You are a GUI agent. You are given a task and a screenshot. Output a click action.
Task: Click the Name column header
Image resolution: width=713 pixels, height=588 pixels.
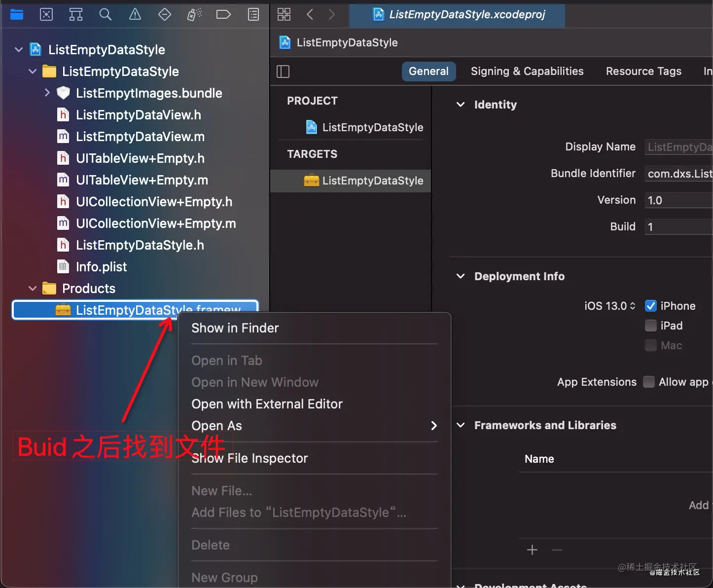[539, 459]
